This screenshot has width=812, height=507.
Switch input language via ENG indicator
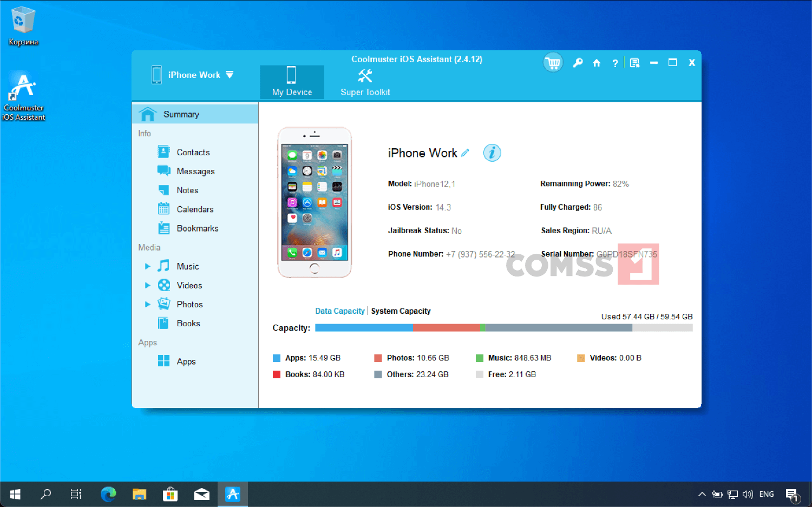[767, 494]
